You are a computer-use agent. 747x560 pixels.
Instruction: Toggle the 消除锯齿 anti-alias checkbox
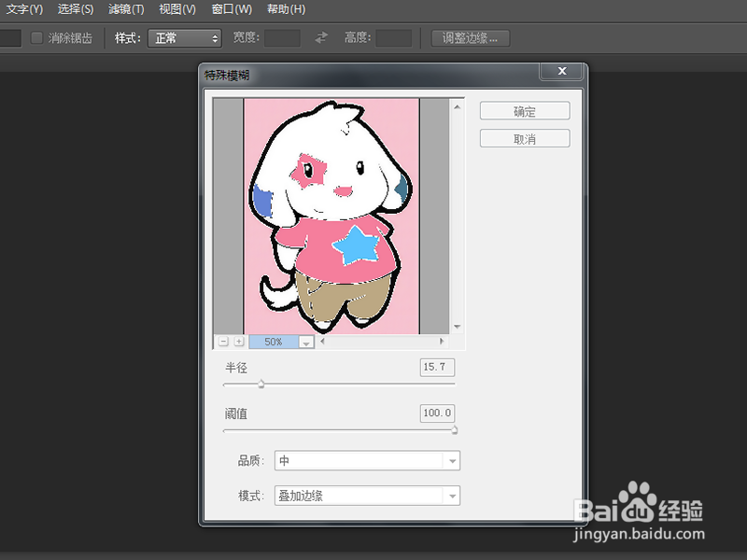tap(36, 37)
